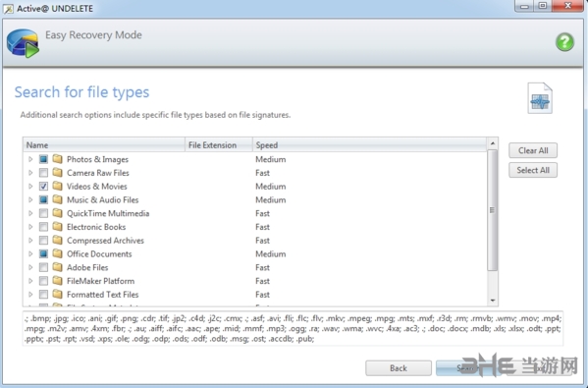The image size is (588, 388).
Task: Click the Videos & Movies folder icon
Action: pos(57,186)
